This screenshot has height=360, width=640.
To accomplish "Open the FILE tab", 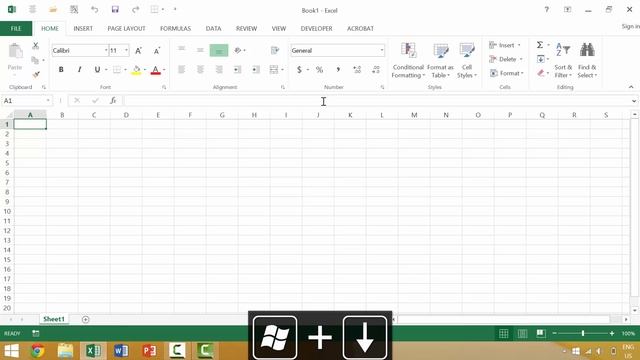I will point(16,29).
